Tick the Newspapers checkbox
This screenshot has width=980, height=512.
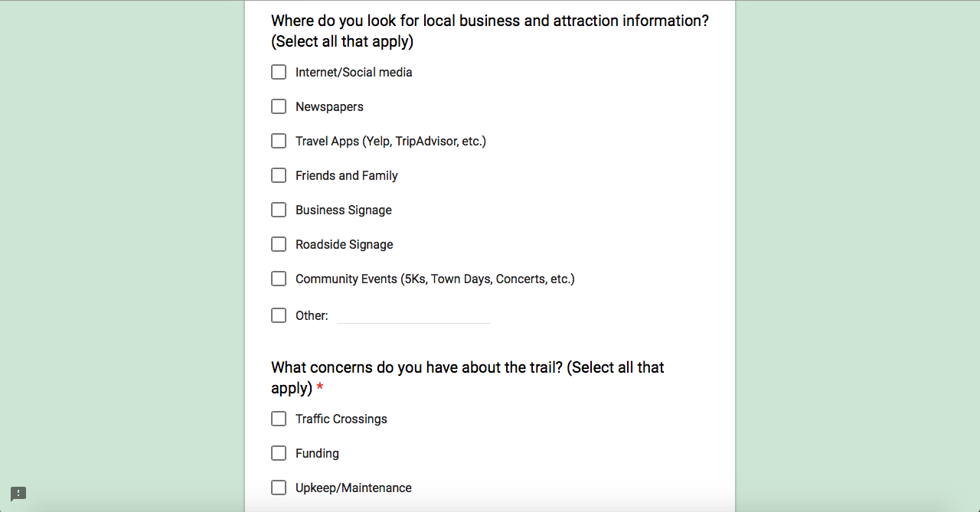tap(279, 106)
